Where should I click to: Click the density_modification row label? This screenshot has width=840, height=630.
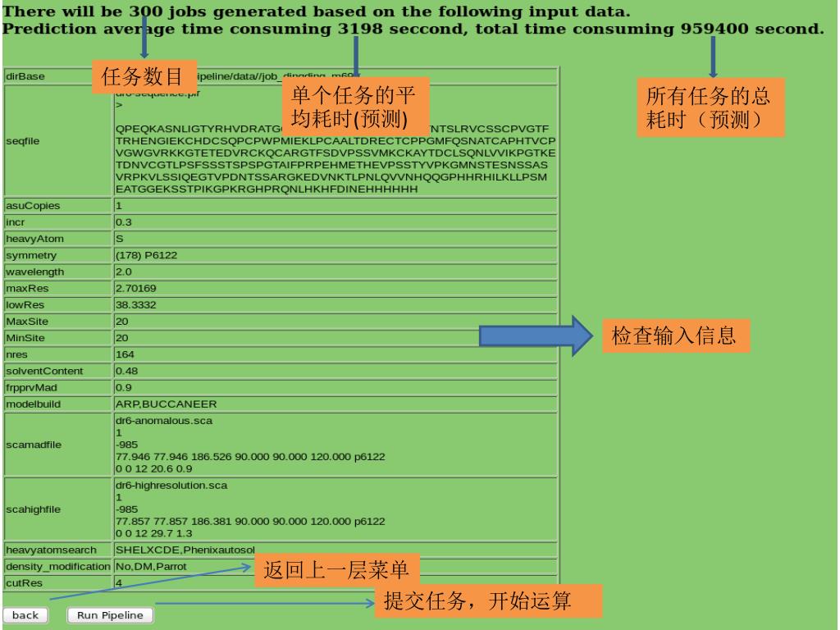(x=58, y=567)
